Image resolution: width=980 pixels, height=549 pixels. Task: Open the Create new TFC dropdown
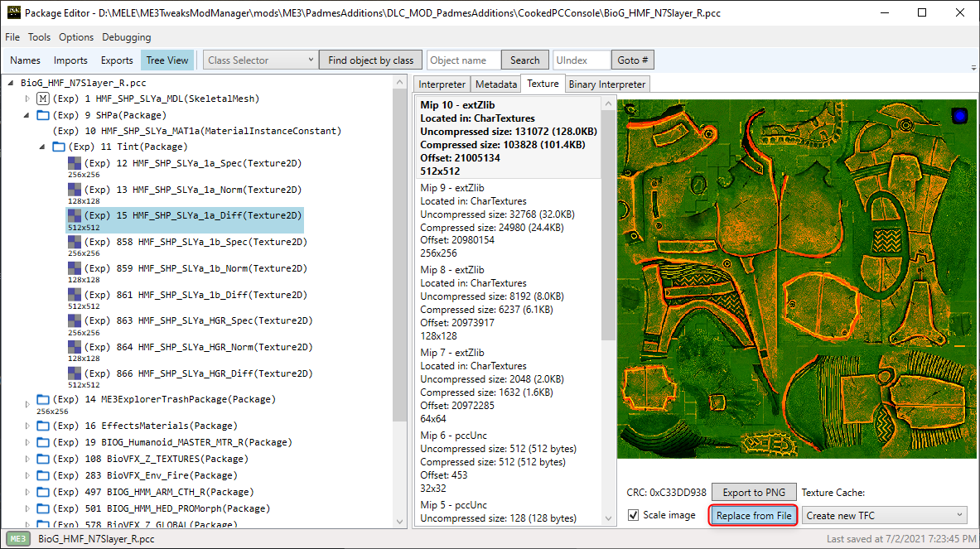[884, 515]
